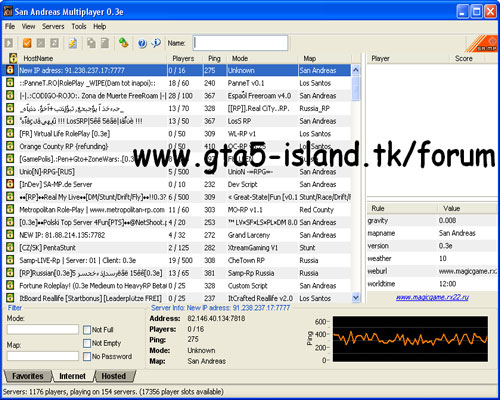Click the Delete Server toolbar icon
Viewport: 500px width, 400px height.
coord(41,43)
